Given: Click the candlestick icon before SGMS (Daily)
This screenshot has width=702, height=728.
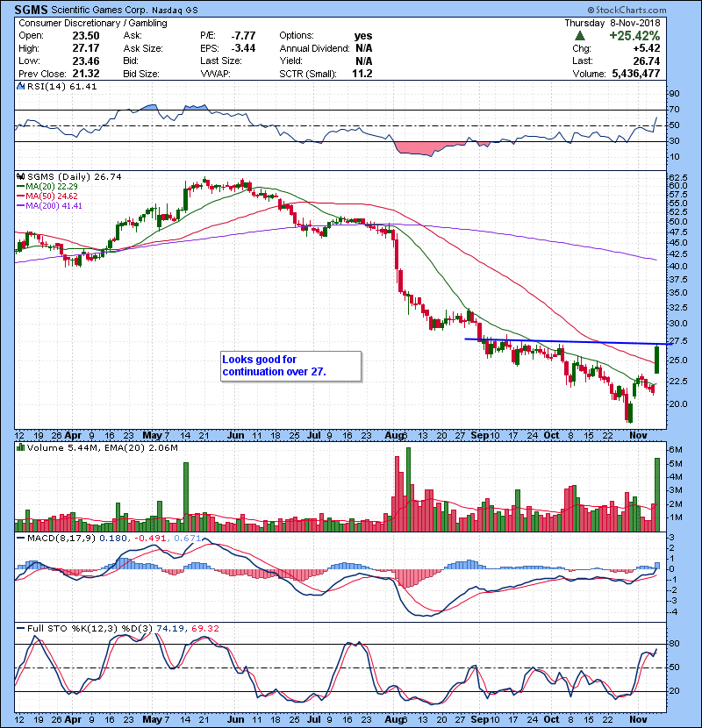Looking at the screenshot, I should tap(21, 177).
